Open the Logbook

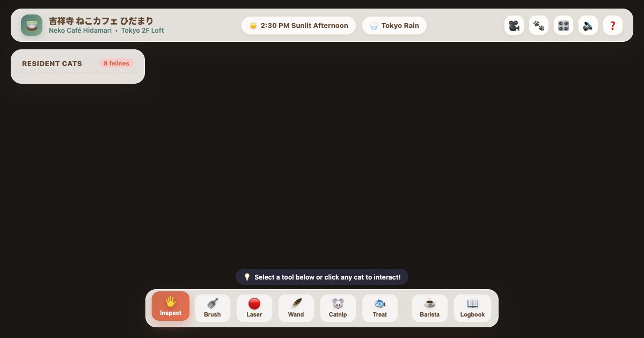click(x=473, y=308)
